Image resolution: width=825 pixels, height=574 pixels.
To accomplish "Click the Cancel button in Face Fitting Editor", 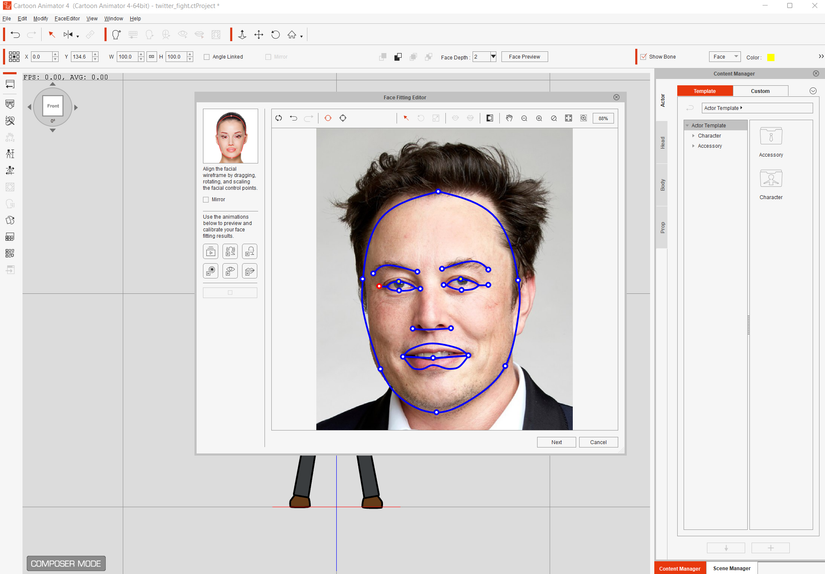I will (598, 442).
